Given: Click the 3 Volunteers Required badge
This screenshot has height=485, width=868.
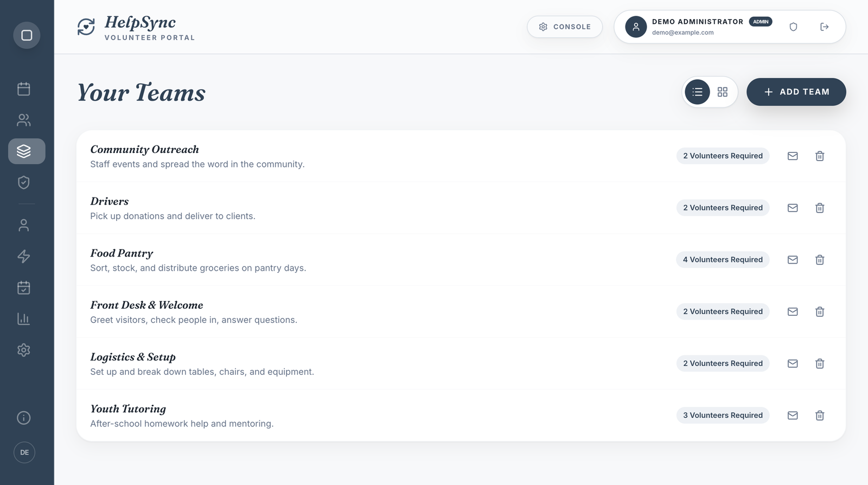Looking at the screenshot, I should [723, 416].
